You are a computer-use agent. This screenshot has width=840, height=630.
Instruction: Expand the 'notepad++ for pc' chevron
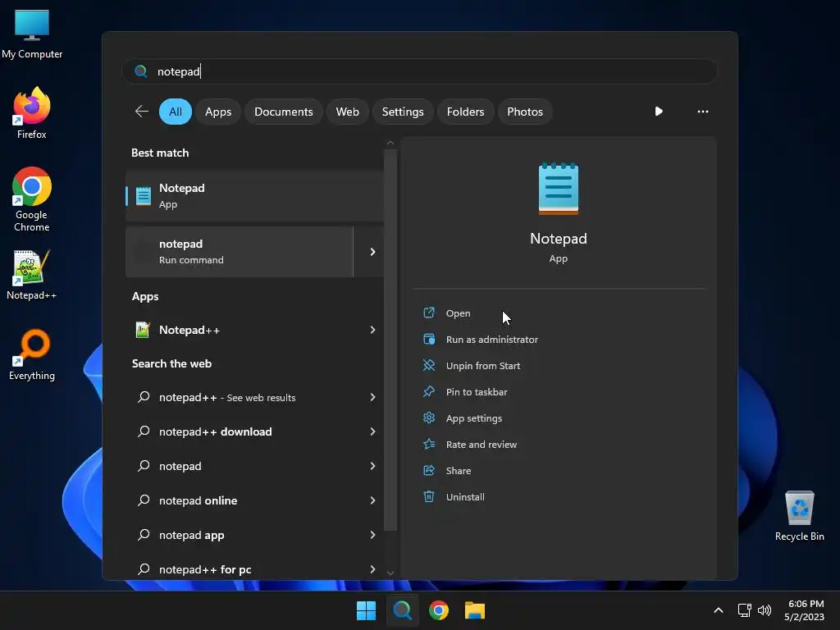pyautogui.click(x=372, y=569)
